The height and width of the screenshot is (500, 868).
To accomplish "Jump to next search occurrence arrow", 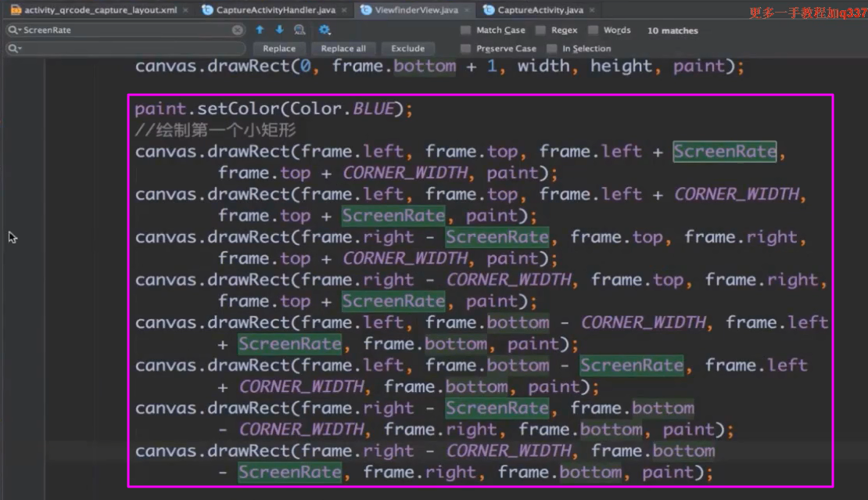I will (279, 30).
